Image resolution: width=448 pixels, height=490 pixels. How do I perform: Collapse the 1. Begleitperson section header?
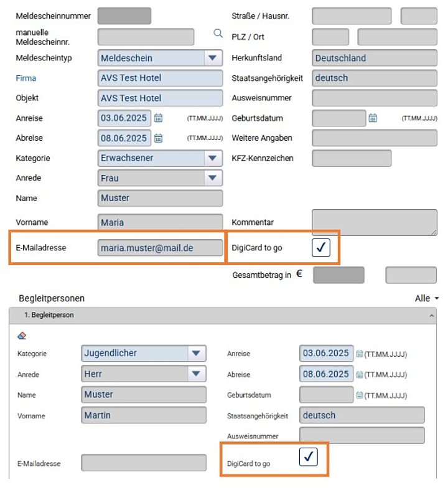click(x=223, y=315)
